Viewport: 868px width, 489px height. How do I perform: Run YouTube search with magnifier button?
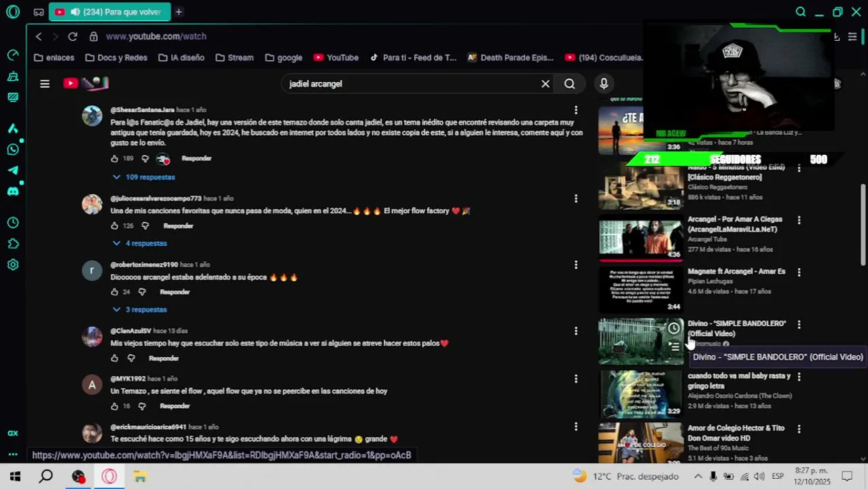[x=570, y=84]
